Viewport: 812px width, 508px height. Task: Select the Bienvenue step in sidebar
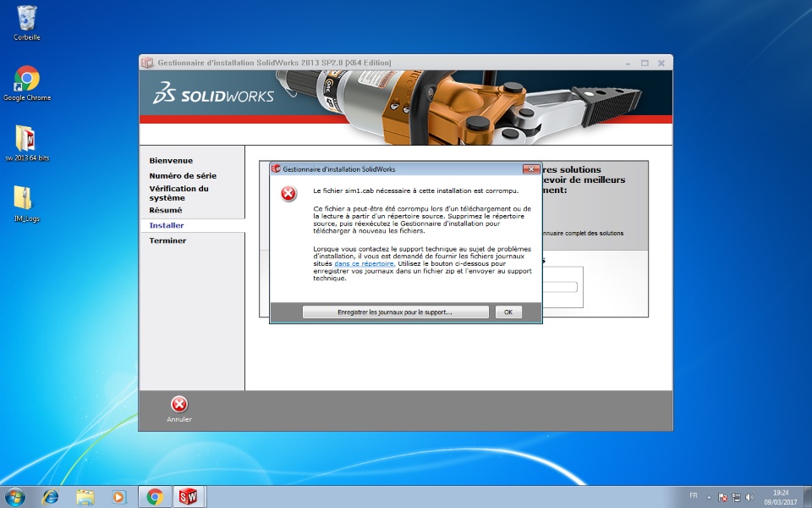[171, 161]
